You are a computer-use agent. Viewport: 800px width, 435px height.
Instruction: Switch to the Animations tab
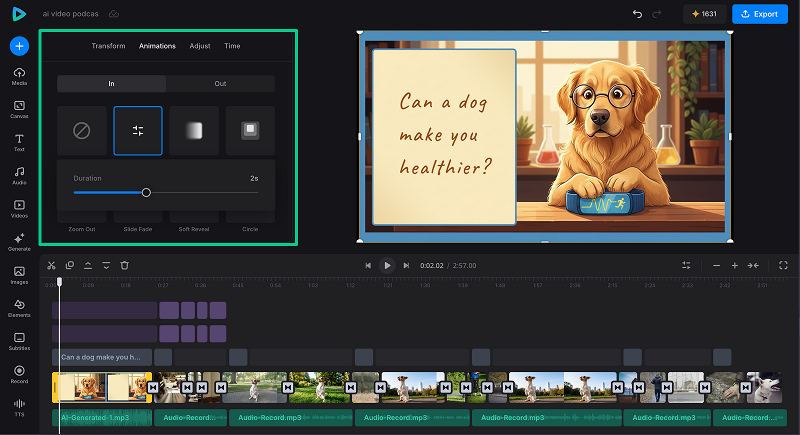[157, 46]
